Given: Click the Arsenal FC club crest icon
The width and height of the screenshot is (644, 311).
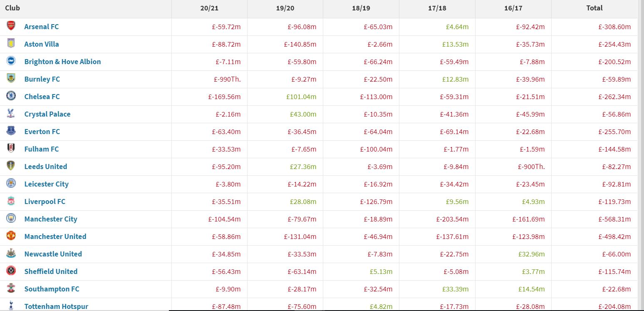Looking at the screenshot, I should pyautogui.click(x=11, y=26).
